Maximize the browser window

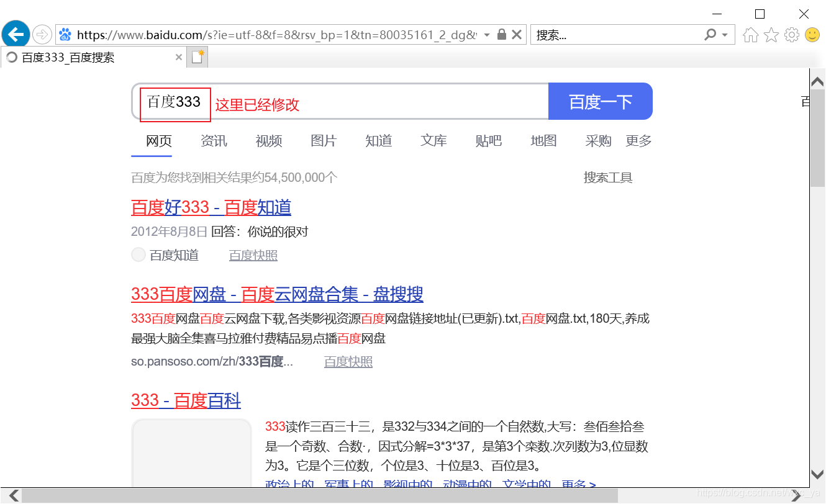click(x=760, y=13)
